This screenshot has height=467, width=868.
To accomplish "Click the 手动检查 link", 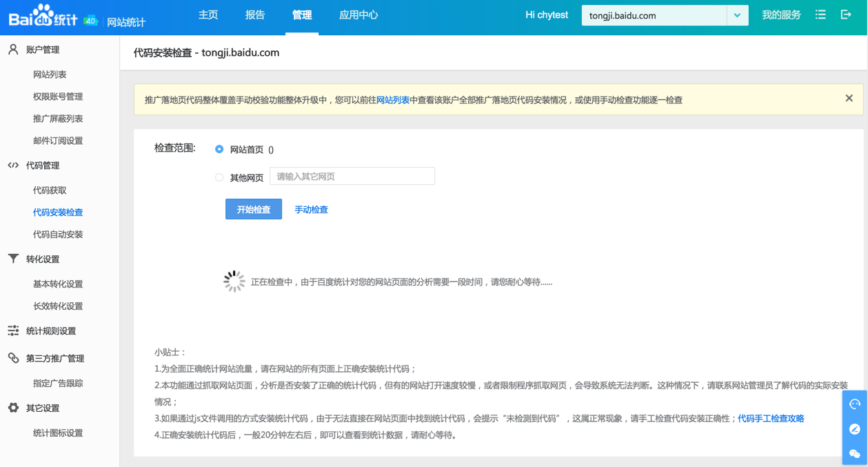I will pos(311,210).
